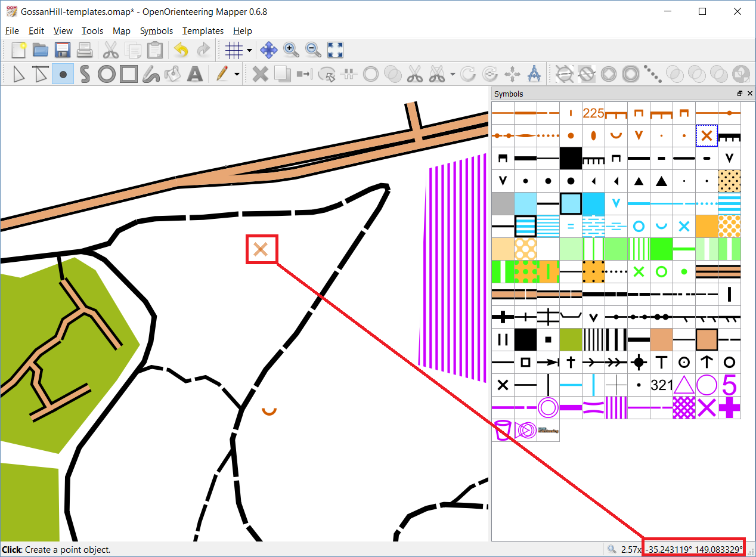The height and width of the screenshot is (557, 756).
Task: Undo the last action
Action: point(181,50)
